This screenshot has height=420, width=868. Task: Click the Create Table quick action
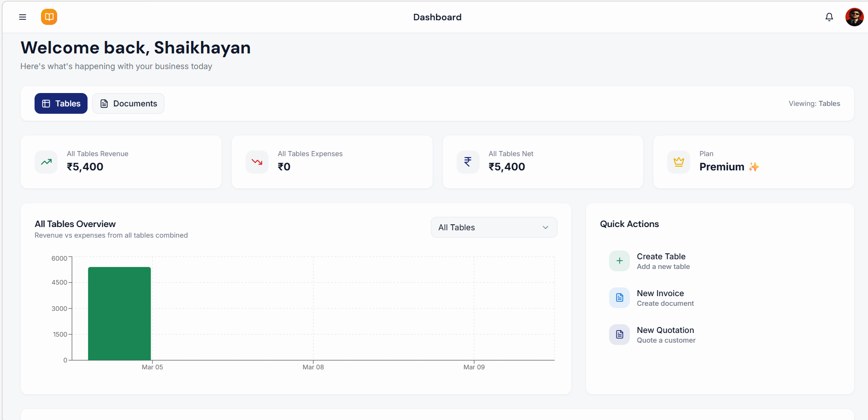tap(661, 257)
